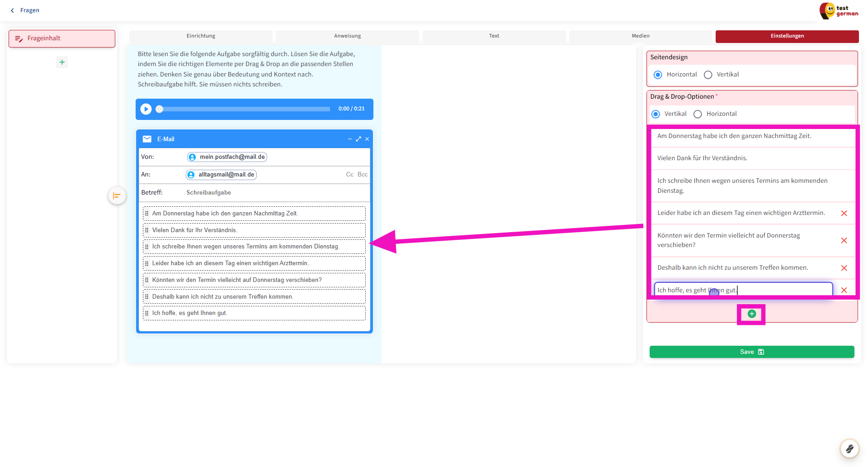Choose Horizontal for Drag & Drop-Optionen

[698, 114]
